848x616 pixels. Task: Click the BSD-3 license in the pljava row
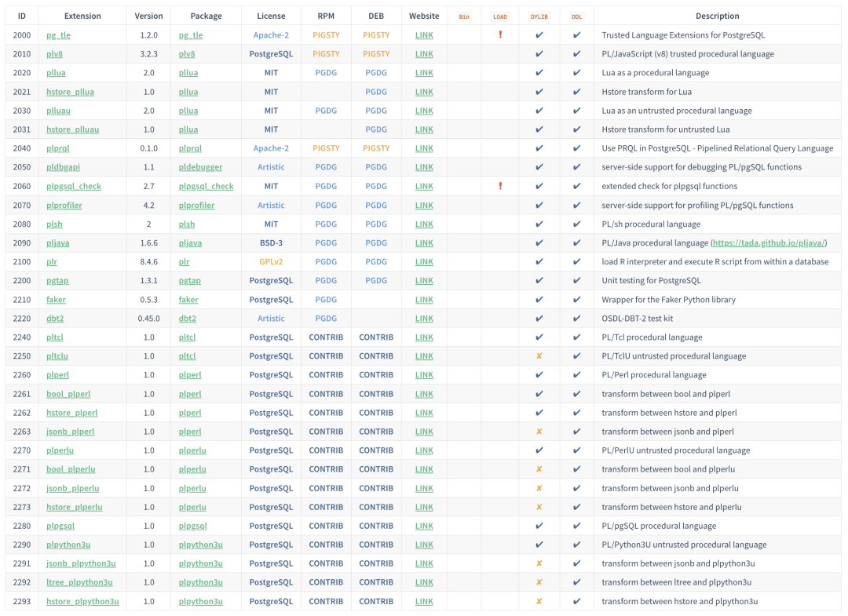pos(271,242)
